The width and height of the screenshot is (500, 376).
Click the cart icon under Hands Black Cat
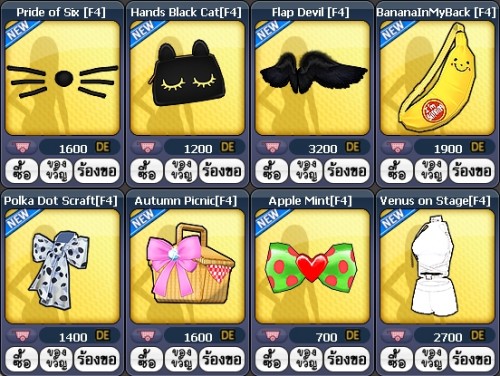point(147,147)
